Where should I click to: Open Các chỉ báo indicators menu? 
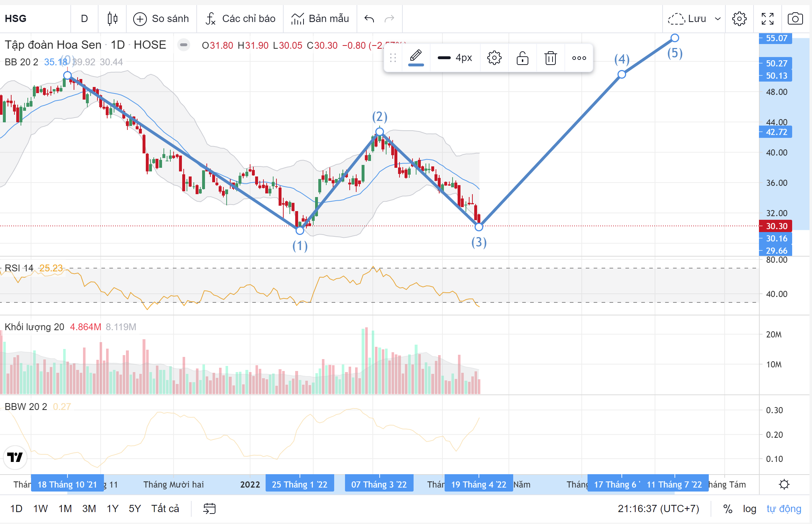[x=240, y=18]
